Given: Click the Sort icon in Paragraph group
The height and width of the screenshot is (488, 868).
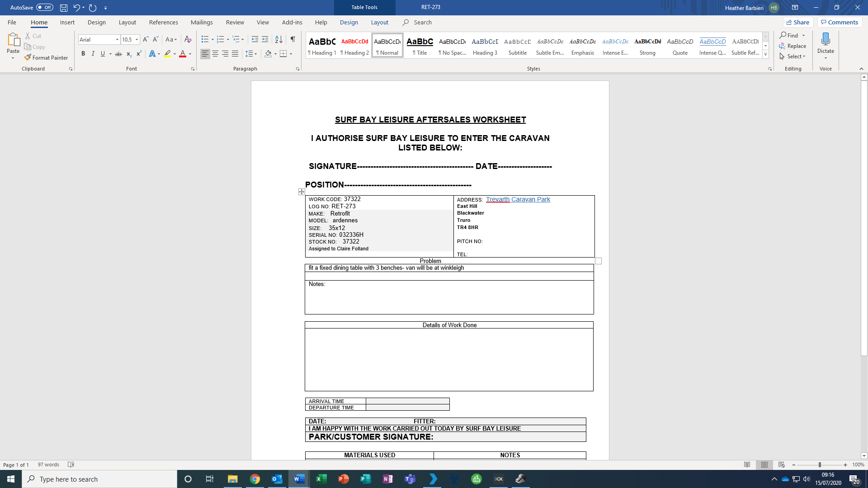Looking at the screenshot, I should 279,39.
